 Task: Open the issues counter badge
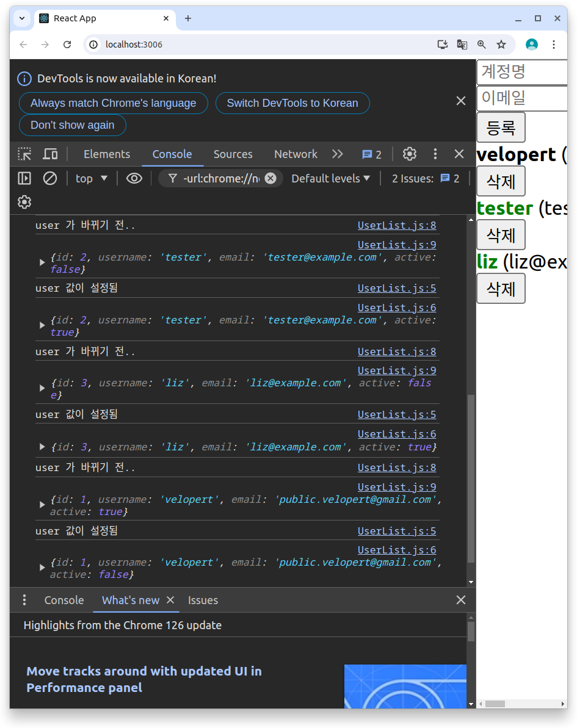pyautogui.click(x=372, y=154)
